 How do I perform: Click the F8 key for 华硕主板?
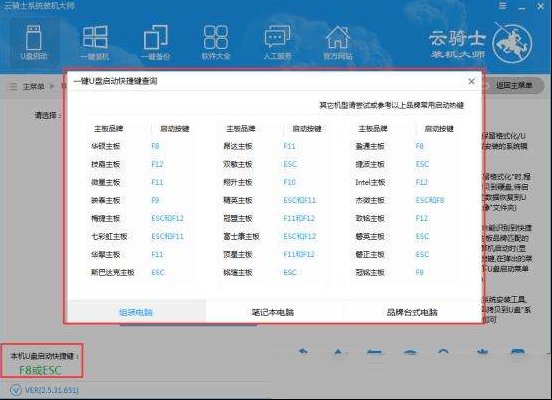155,146
